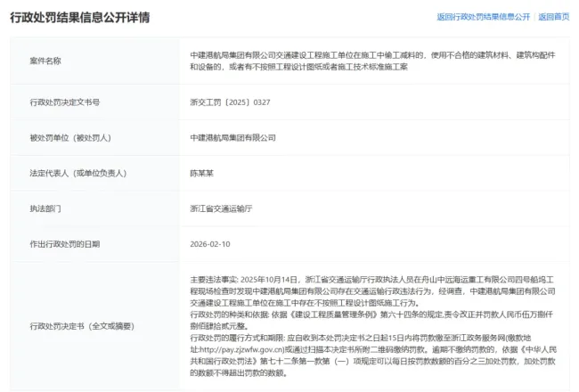Click the line starting 行政处罚的履行方式和期限
579x392 pixels.
point(361,338)
